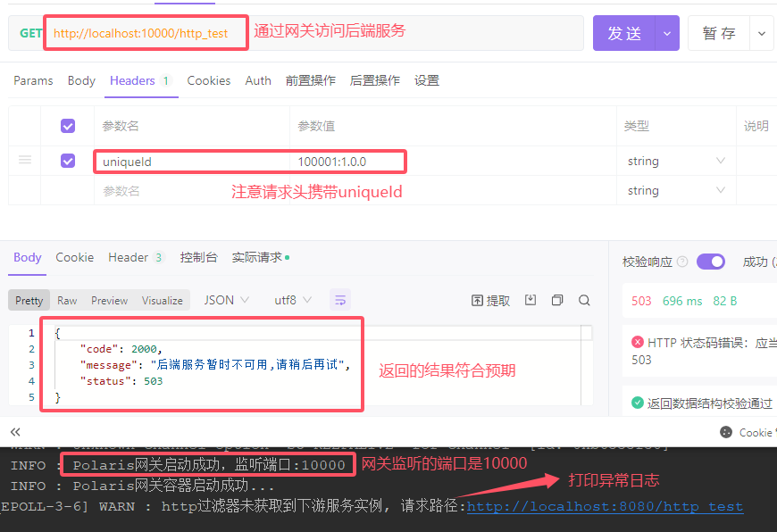
Task: Turn off the 校验响应 switch
Action: click(711, 262)
